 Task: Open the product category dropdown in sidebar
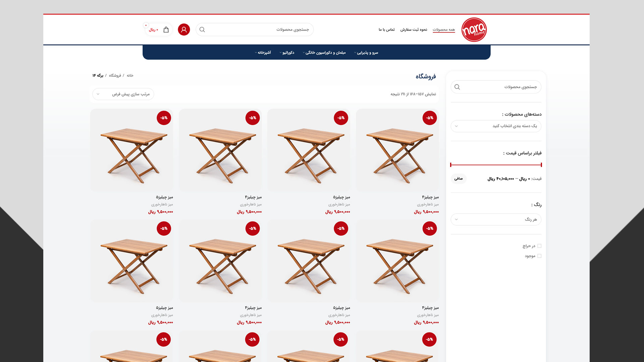pyautogui.click(x=496, y=126)
